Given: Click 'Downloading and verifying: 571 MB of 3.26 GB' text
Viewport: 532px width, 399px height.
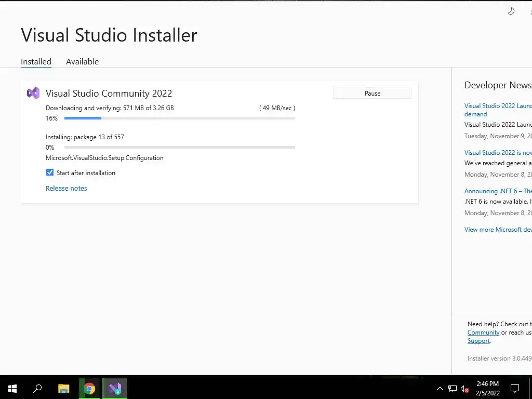Looking at the screenshot, I should pyautogui.click(x=110, y=108).
